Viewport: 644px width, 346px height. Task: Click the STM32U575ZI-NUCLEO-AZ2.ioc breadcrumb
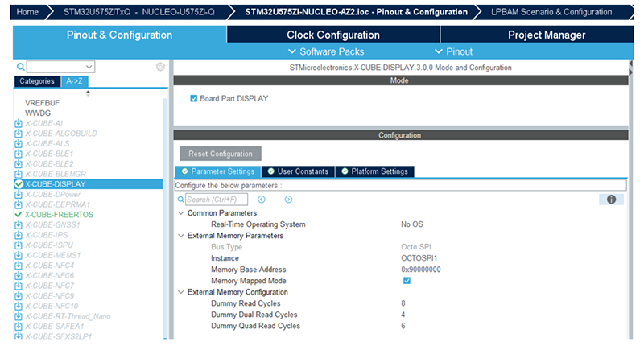(x=356, y=12)
